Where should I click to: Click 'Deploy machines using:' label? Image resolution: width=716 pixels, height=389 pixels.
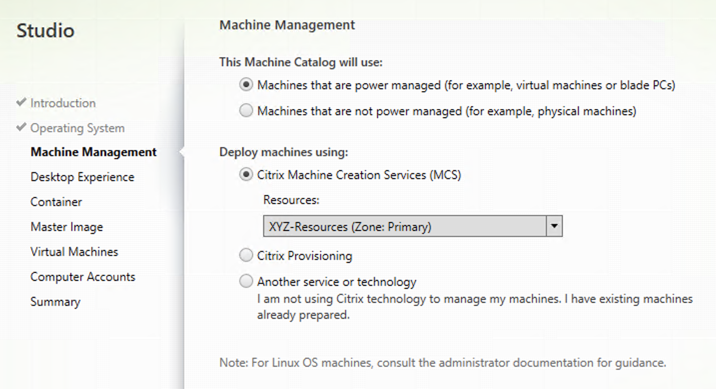click(284, 152)
